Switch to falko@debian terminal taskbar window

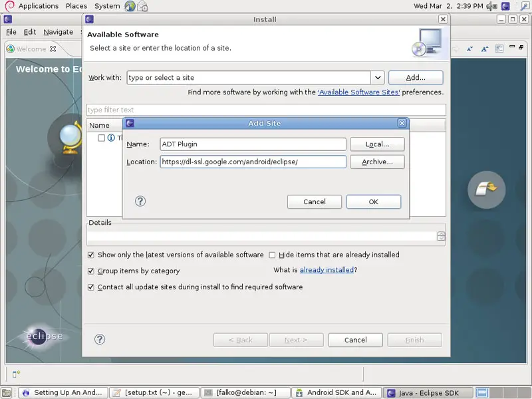click(245, 392)
